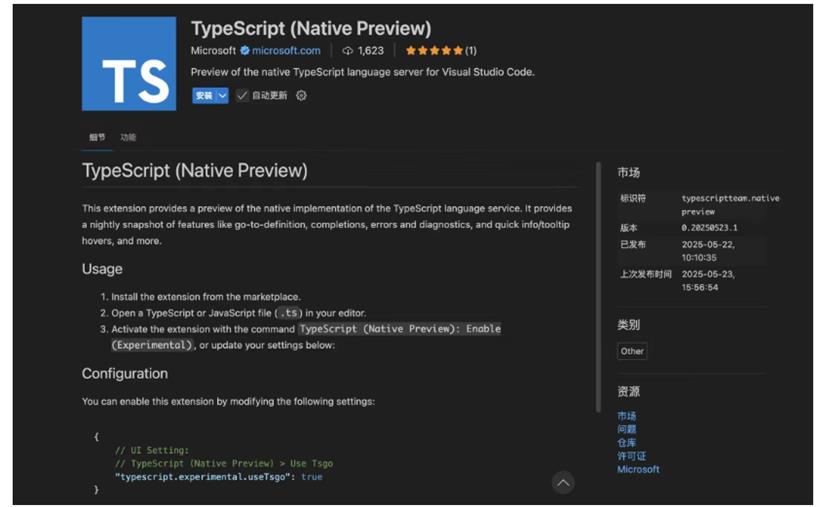Screen dimensions: 820x507
Task: Switch to the 功能 features tab
Action: pos(128,137)
